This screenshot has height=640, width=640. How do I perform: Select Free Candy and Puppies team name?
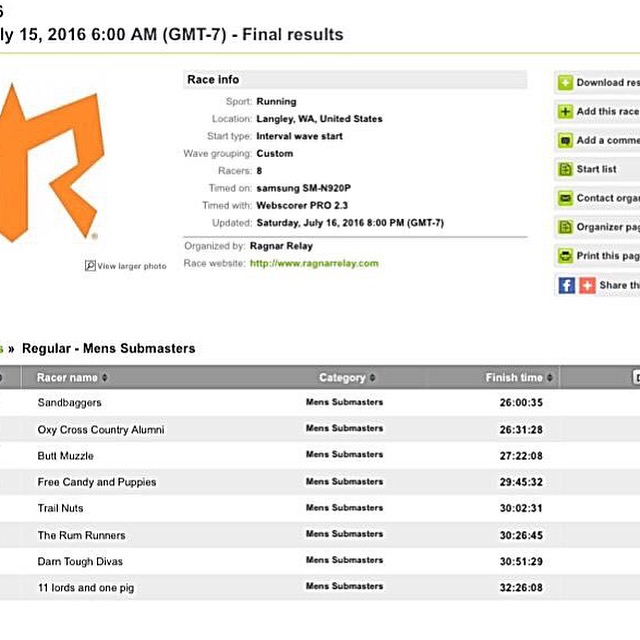pos(97,482)
